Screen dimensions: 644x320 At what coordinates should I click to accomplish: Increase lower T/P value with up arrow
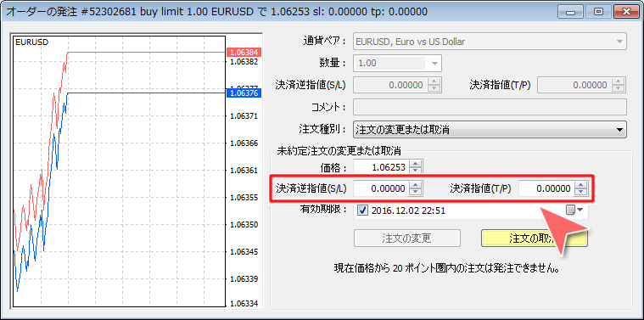point(580,185)
